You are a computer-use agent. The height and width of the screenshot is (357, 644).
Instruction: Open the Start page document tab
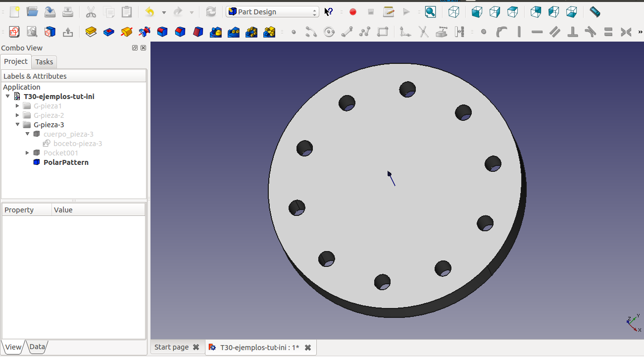[x=171, y=347]
